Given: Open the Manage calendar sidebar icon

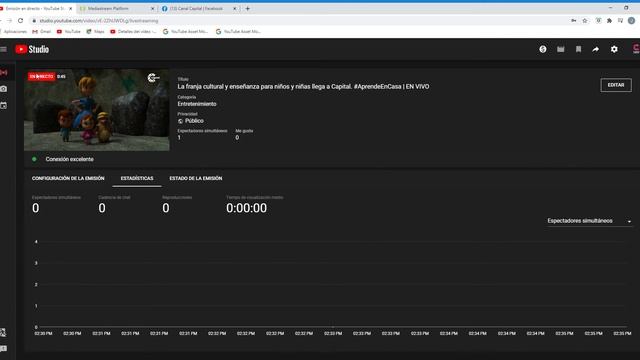Looking at the screenshot, I should pyautogui.click(x=4, y=105).
